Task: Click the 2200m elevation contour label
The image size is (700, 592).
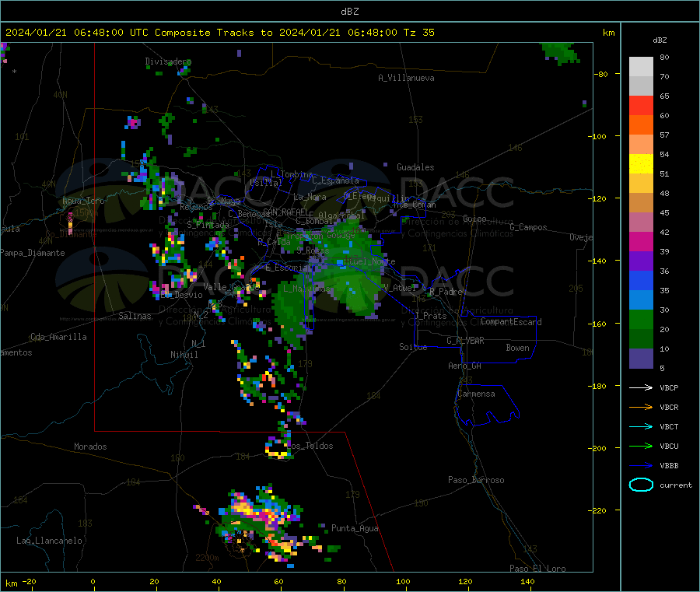Action: (207, 558)
